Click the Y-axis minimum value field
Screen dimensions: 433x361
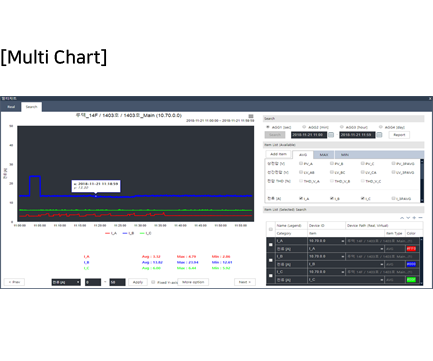(x=93, y=282)
